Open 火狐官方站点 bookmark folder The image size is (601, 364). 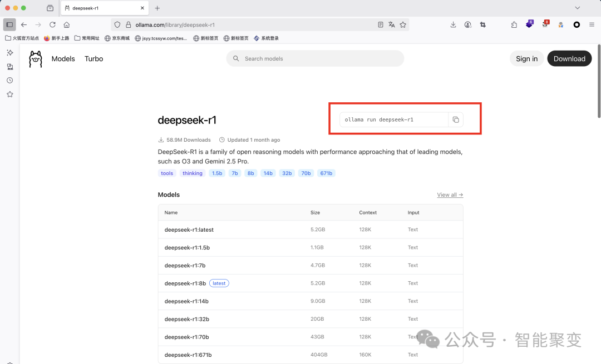22,38
